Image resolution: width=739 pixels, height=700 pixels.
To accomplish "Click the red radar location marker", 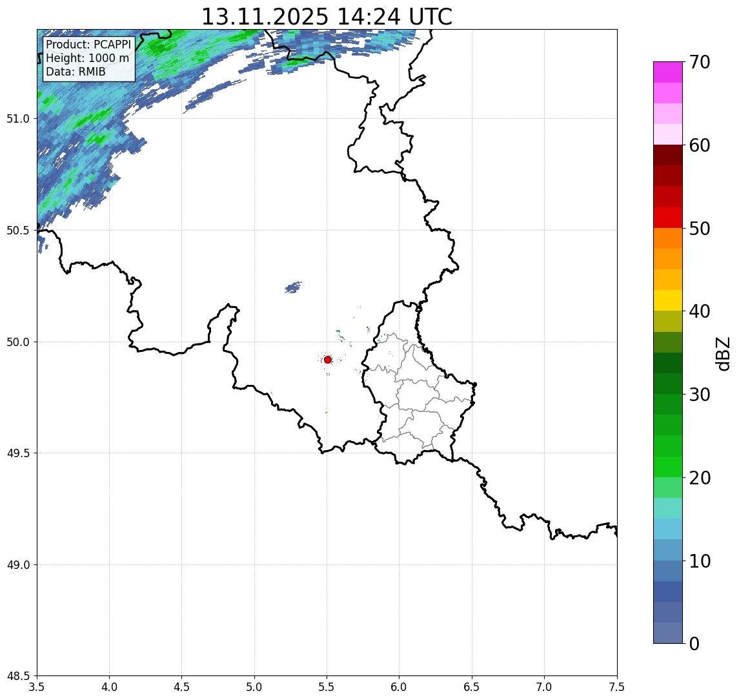I will click(328, 360).
